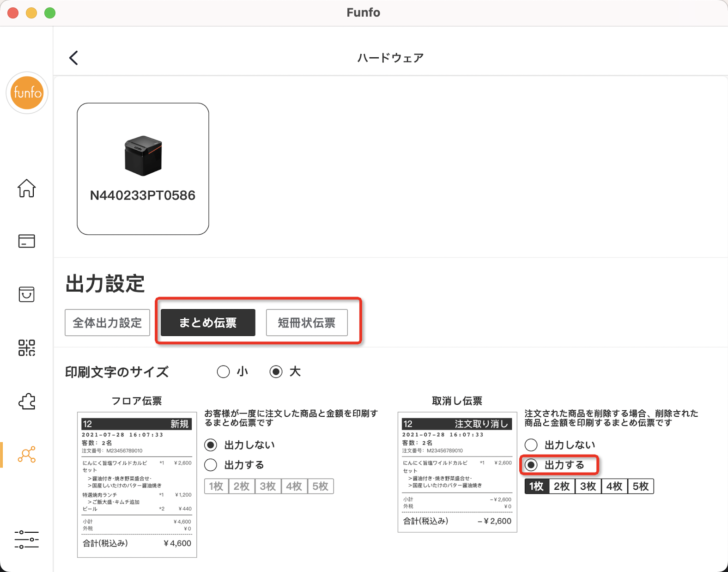This screenshot has height=572, width=728.
Task: Choose 2枚 copies for 取消し伝票
Action: tap(562, 486)
